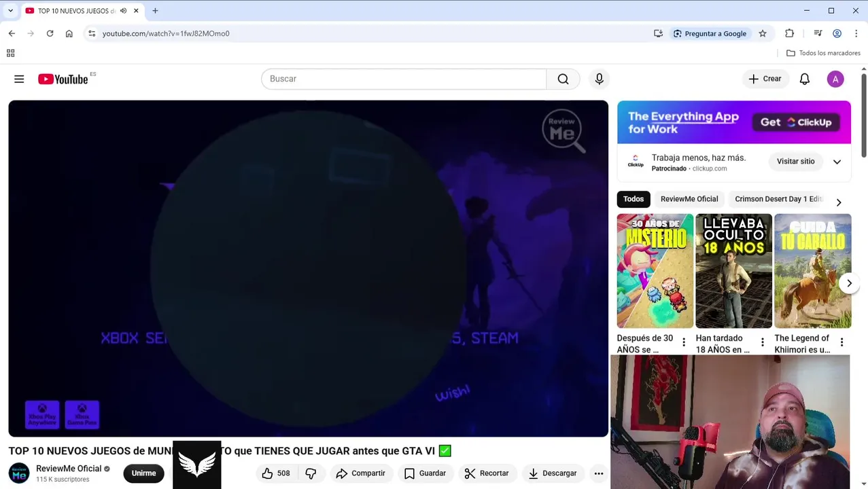Like the video with thumbs up

[275, 473]
